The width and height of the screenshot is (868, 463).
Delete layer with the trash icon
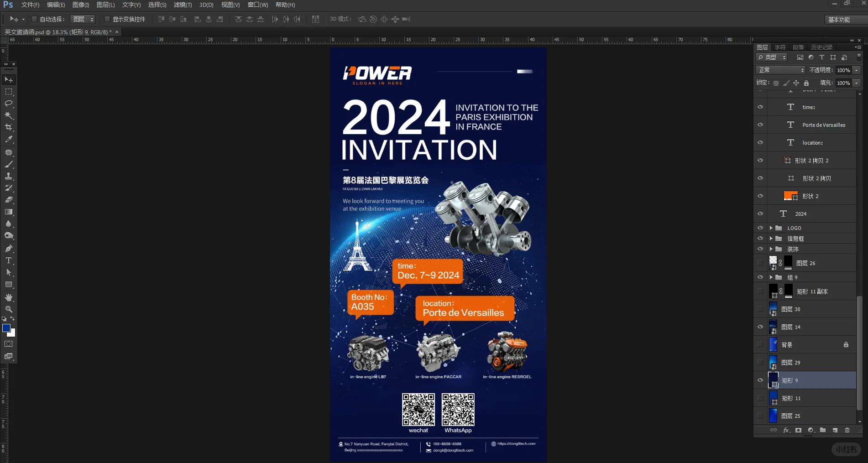pyautogui.click(x=847, y=430)
